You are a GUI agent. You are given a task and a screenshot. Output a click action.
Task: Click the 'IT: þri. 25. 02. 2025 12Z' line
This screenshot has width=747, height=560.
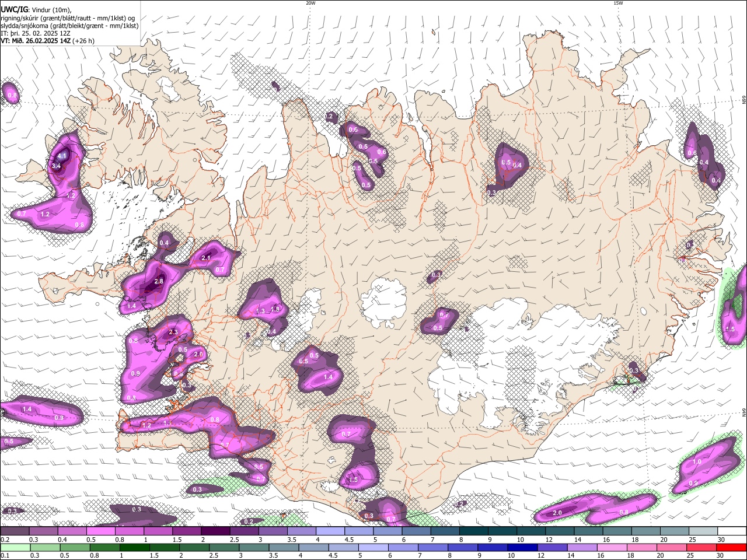(x=36, y=33)
